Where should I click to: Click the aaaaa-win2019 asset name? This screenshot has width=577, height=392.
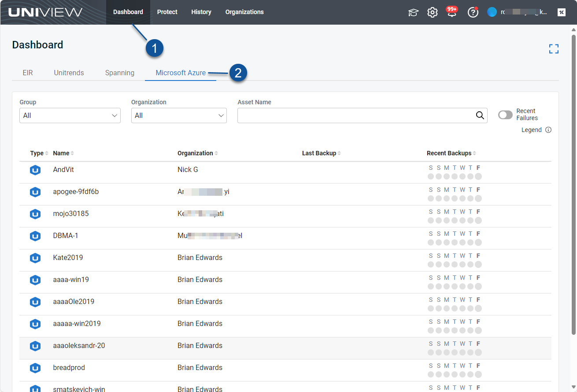[77, 324]
